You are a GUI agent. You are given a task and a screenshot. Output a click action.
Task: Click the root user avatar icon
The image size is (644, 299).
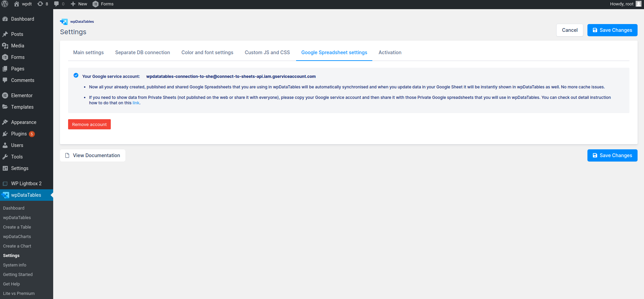tap(639, 4)
